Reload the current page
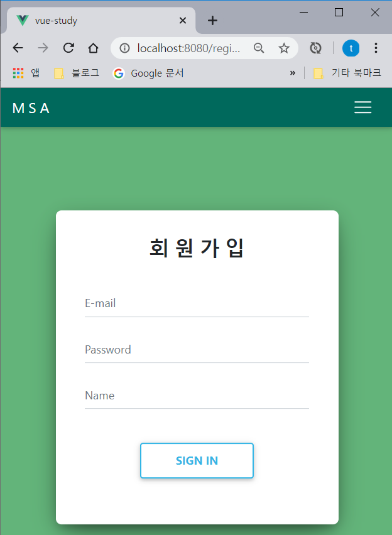Screen dimensions: 392x535 pyautogui.click(x=68, y=48)
